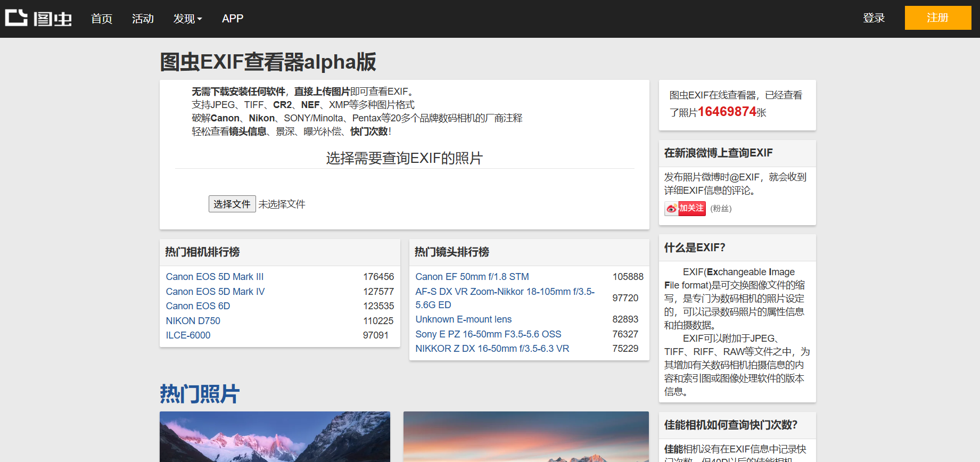
Task: Click the 什么是EXIF? heading
Action: pyautogui.click(x=695, y=247)
